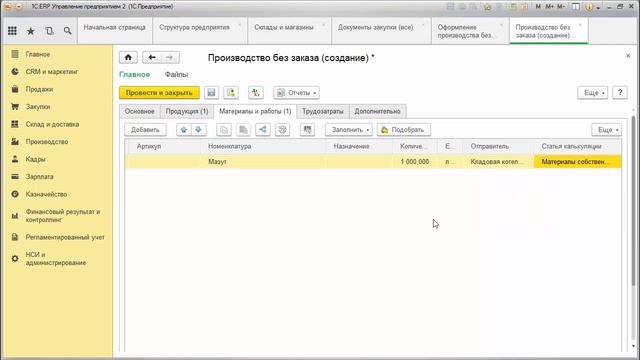Open accounting entries Дт/Кт icon
Image resolution: width=640 pixels, height=360 pixels.
(256, 93)
